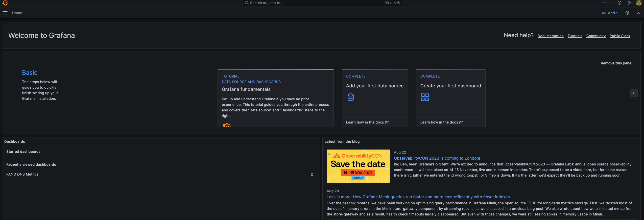This screenshot has width=644, height=220.
Task: Click the Recently viewed dashboards heading
Action: pos(31,164)
